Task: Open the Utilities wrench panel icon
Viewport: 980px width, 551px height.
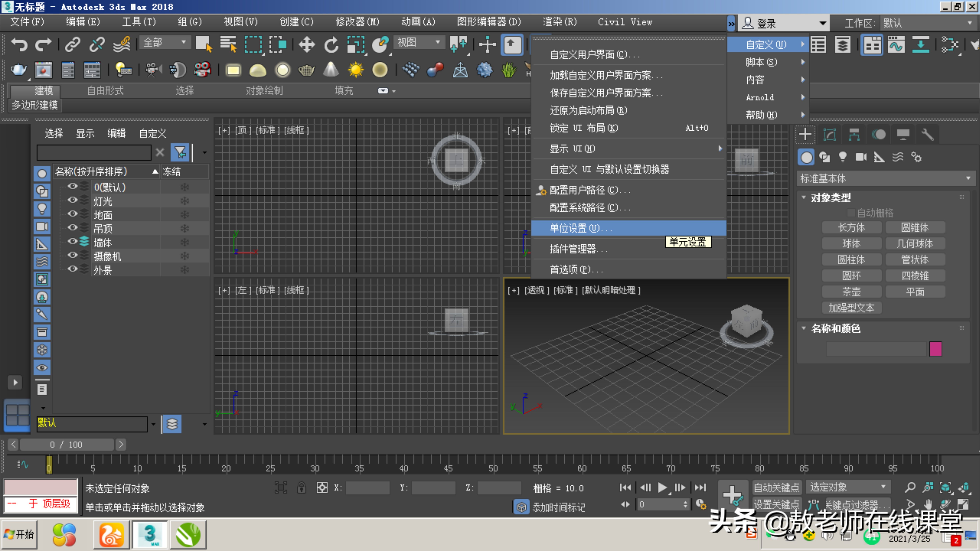Action: (x=927, y=134)
